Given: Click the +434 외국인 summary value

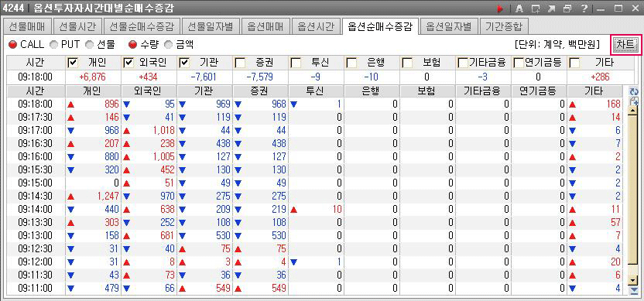Looking at the screenshot, I should [149, 77].
